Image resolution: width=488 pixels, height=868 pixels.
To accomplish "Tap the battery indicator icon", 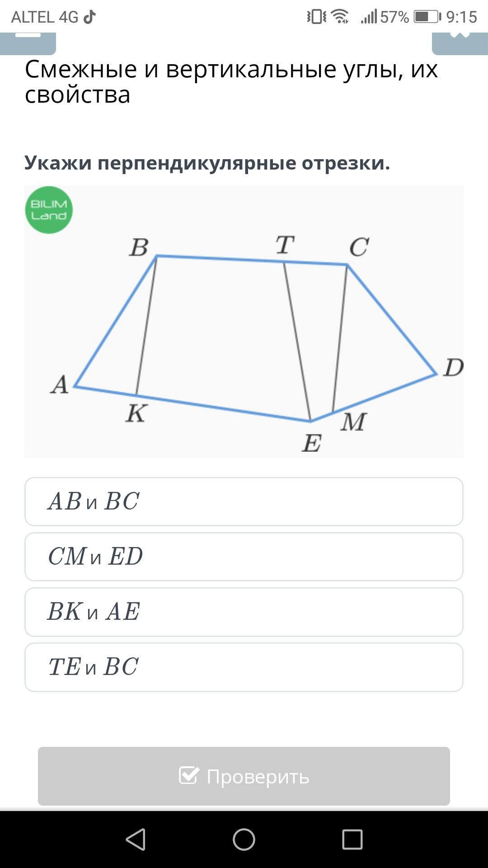I will [428, 17].
